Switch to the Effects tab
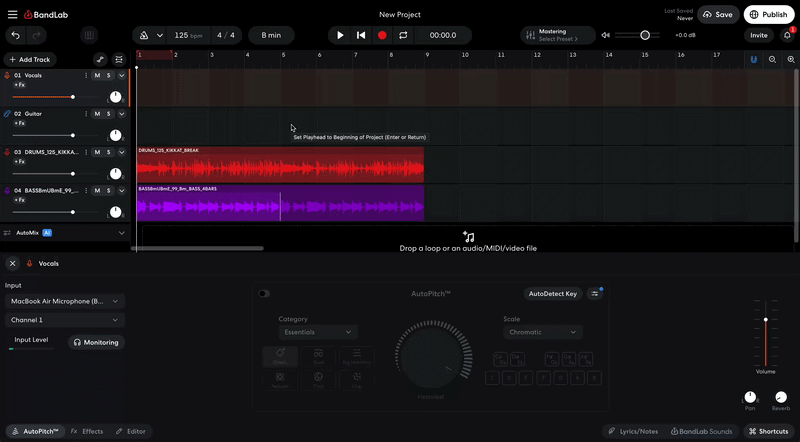The image size is (800, 442). coord(87,431)
